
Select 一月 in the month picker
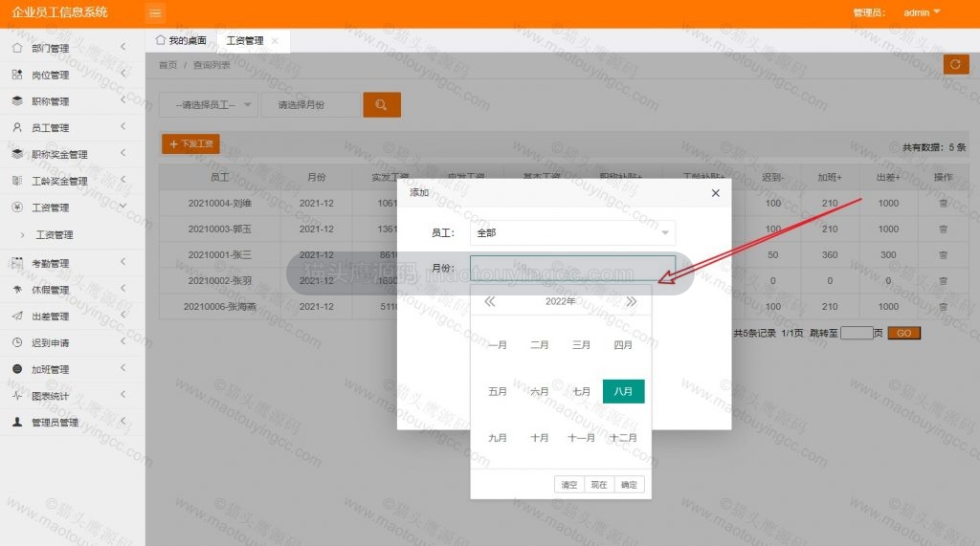(498, 345)
